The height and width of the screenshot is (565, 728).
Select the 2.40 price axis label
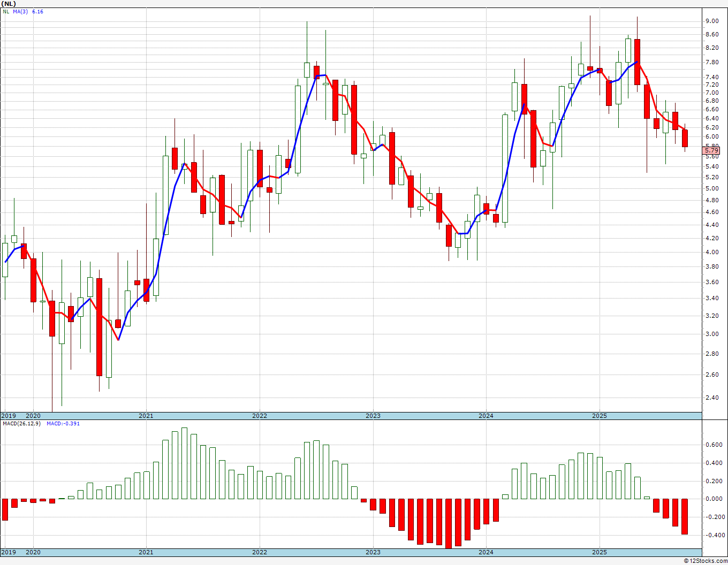coord(712,398)
